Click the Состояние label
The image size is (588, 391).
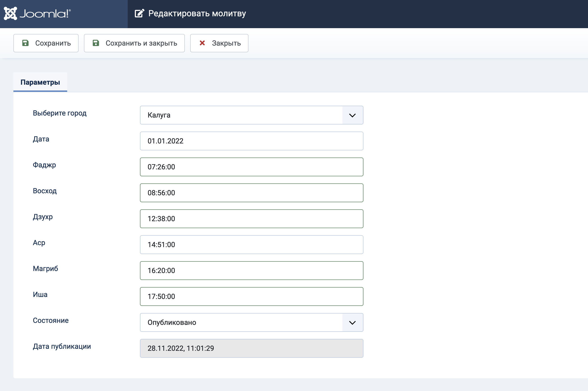tap(51, 320)
